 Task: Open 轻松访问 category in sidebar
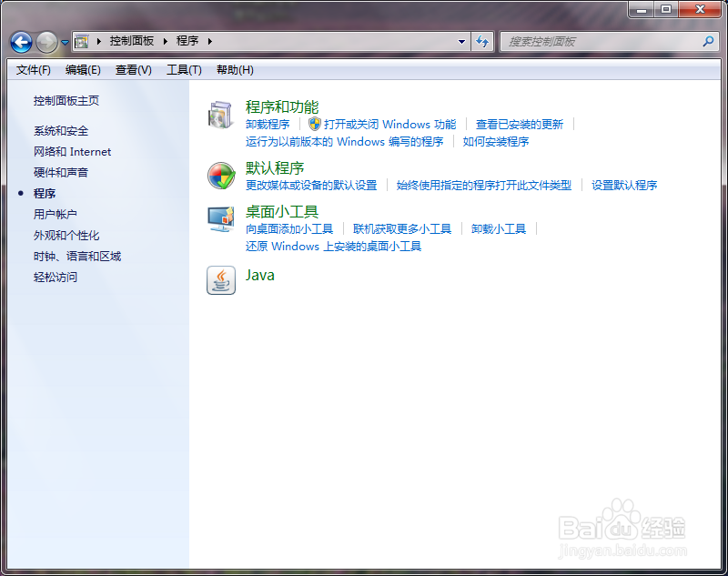click(x=56, y=278)
